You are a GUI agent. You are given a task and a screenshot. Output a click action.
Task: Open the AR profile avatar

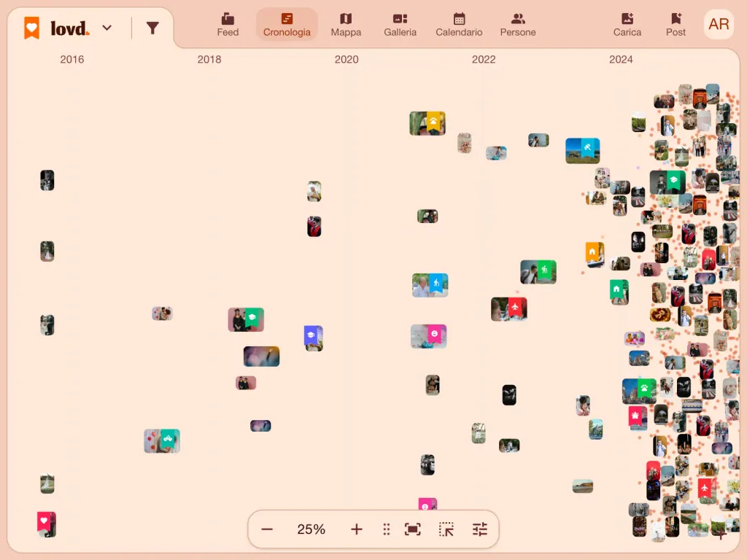click(719, 24)
